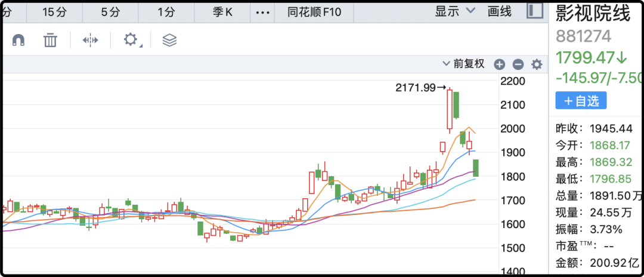Click the 今开 value 1868.17

pos(611,146)
